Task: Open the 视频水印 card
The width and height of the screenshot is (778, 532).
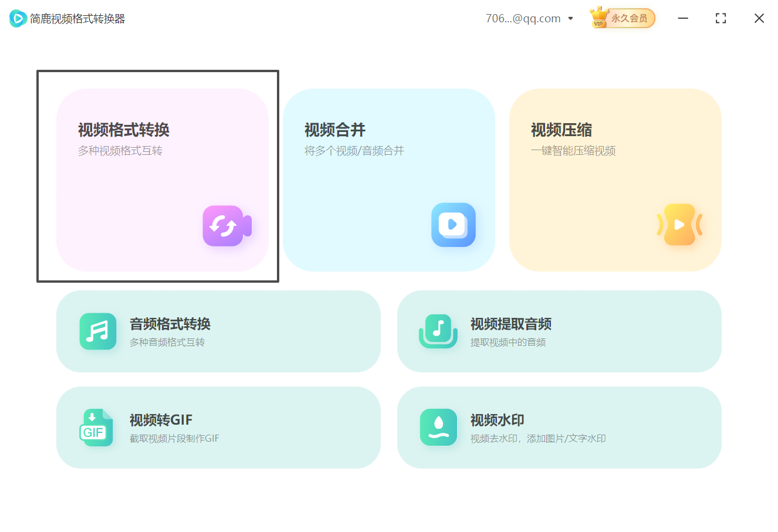Action: (x=560, y=428)
